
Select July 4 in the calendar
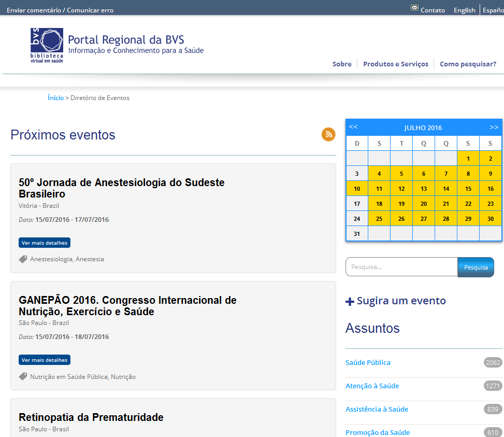pyautogui.click(x=379, y=174)
